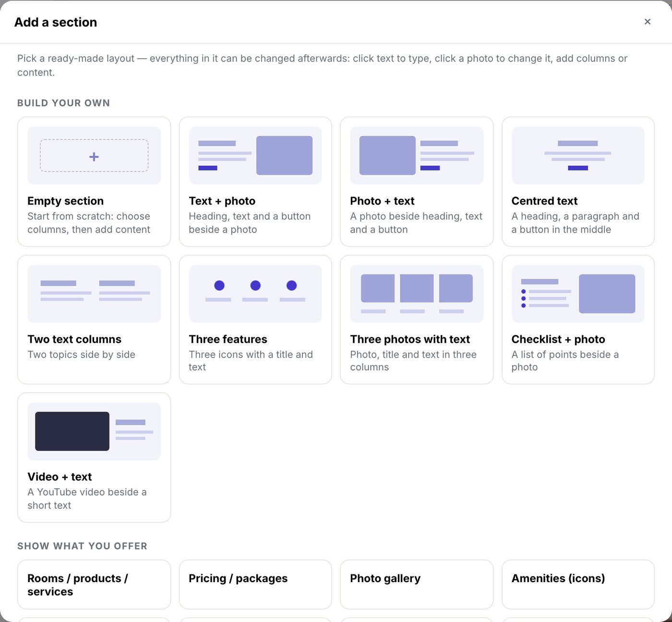
Task: Pick the Video + text preview
Action: pos(94,431)
